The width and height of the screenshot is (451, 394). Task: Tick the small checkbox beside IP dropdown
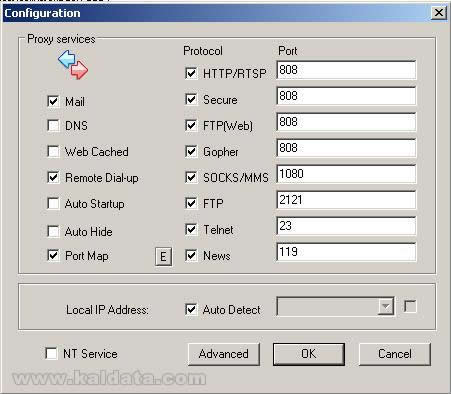[x=410, y=306]
